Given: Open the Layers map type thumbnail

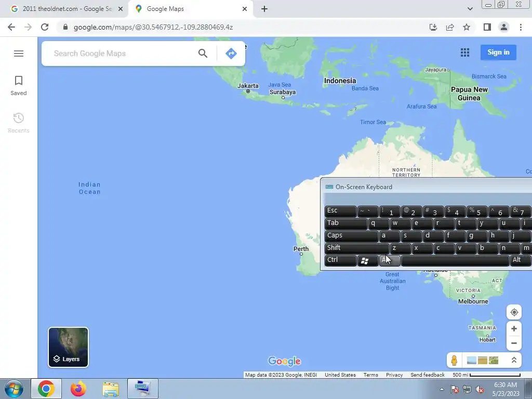Looking at the screenshot, I should tap(68, 347).
